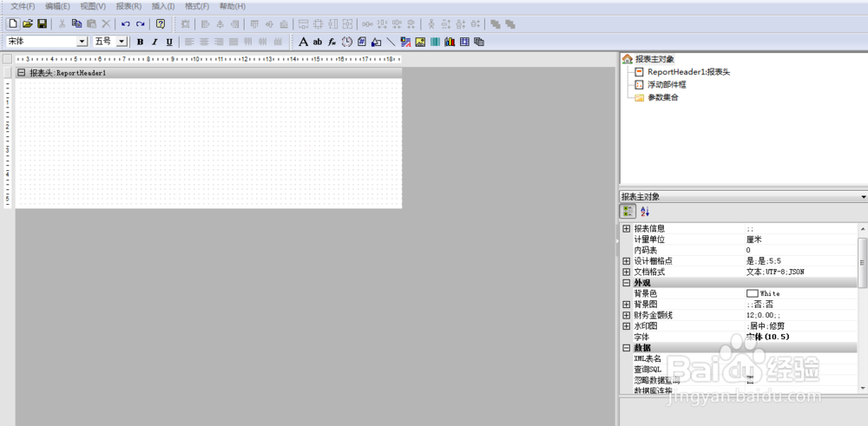Set text align right
Image resolution: width=868 pixels, height=426 pixels.
click(219, 42)
